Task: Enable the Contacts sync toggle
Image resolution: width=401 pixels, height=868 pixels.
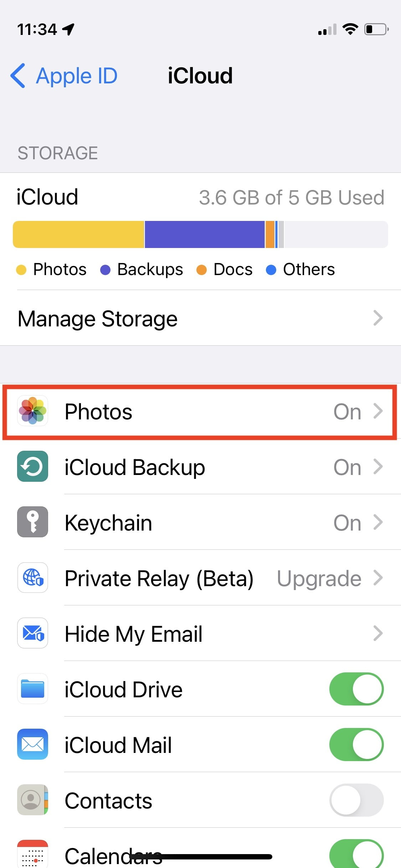Action: [356, 800]
